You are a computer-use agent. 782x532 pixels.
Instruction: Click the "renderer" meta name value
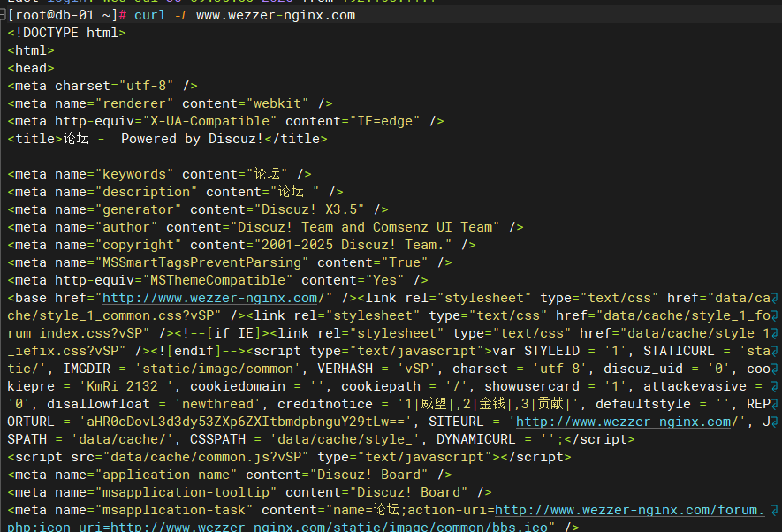point(134,103)
